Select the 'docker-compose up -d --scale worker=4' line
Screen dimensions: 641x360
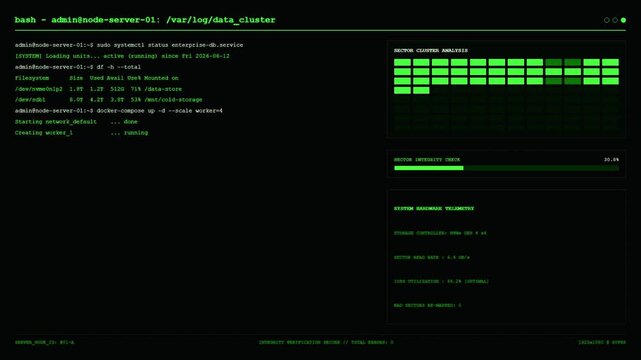coord(119,111)
